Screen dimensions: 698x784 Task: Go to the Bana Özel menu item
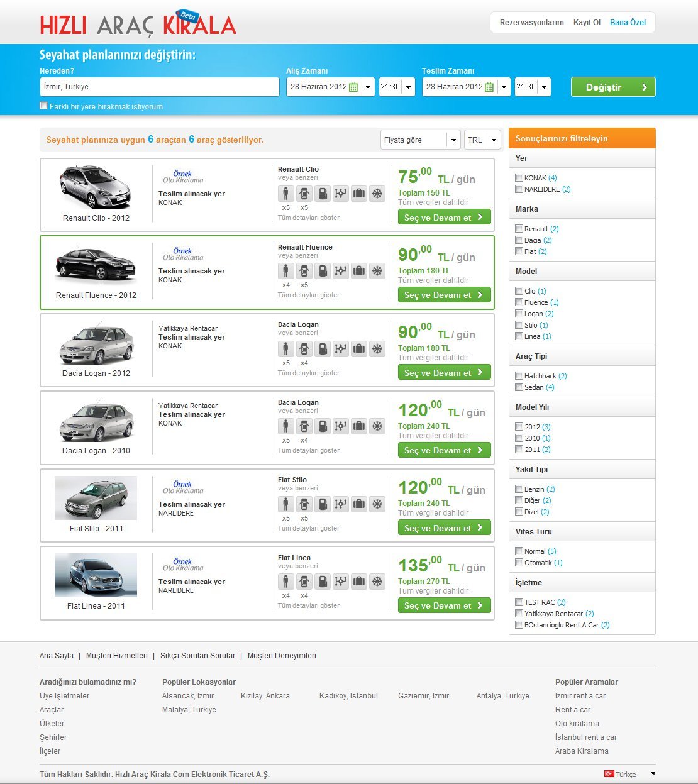tap(628, 23)
